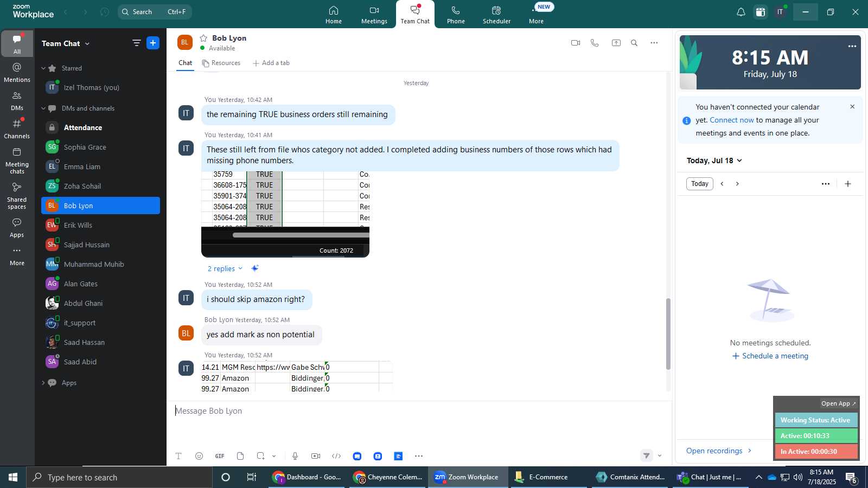Insert a code snippet
Image resolution: width=868 pixels, height=488 pixels.
tap(336, 456)
